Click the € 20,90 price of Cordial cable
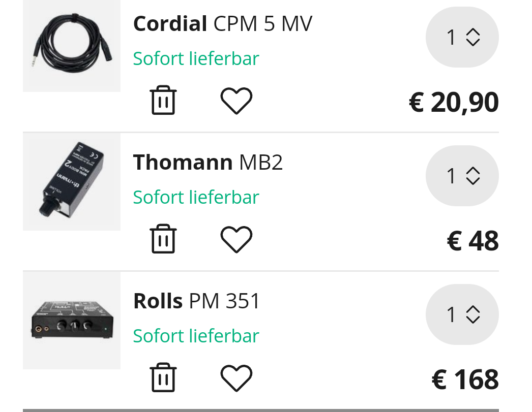Image resolution: width=532 pixels, height=412 pixels. [x=454, y=102]
